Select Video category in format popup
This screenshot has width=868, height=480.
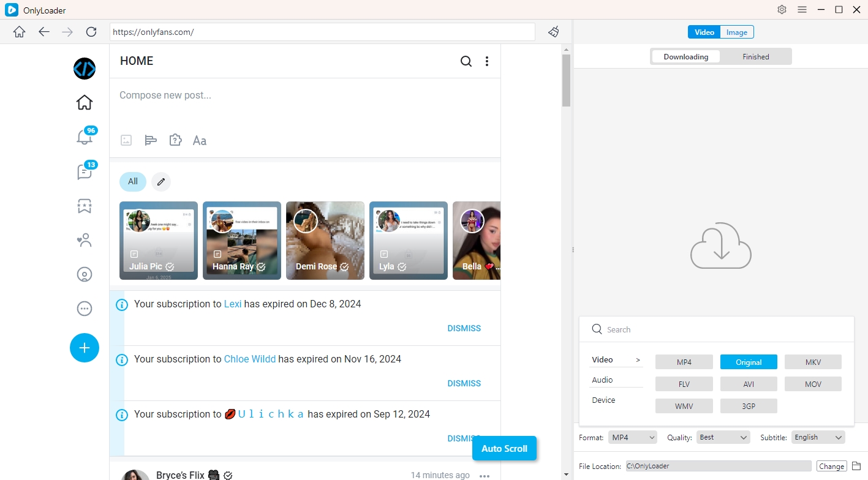(616, 359)
